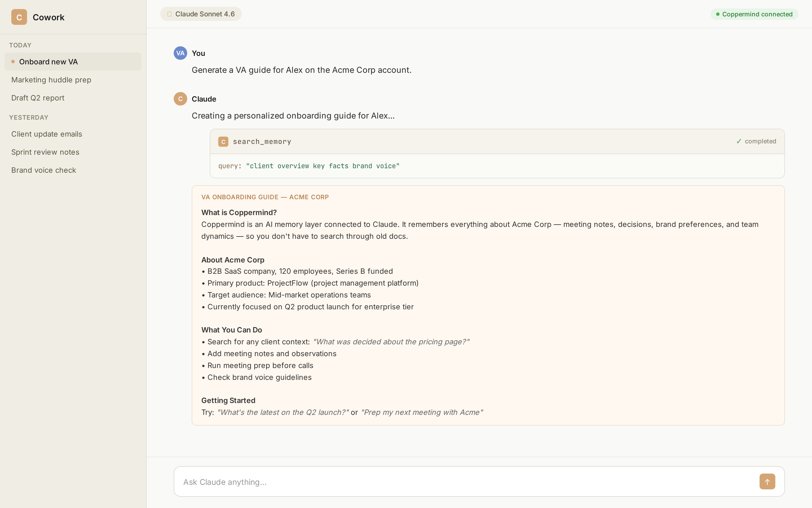
Task: Click the Cowork logo icon
Action: tap(19, 17)
